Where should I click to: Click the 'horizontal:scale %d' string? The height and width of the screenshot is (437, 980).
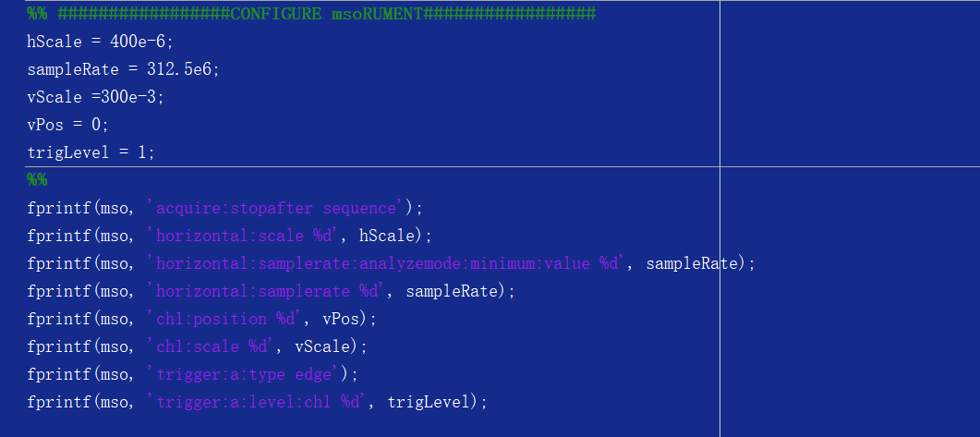click(244, 235)
